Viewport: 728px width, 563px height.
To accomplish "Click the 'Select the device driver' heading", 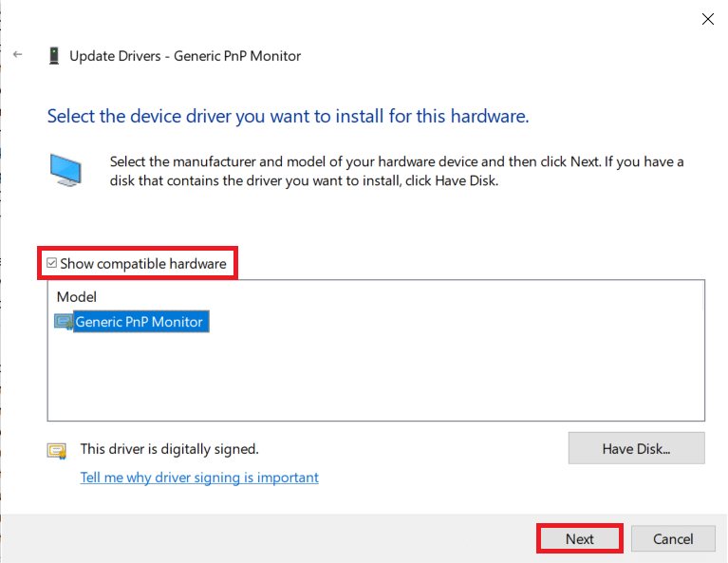I will [288, 117].
